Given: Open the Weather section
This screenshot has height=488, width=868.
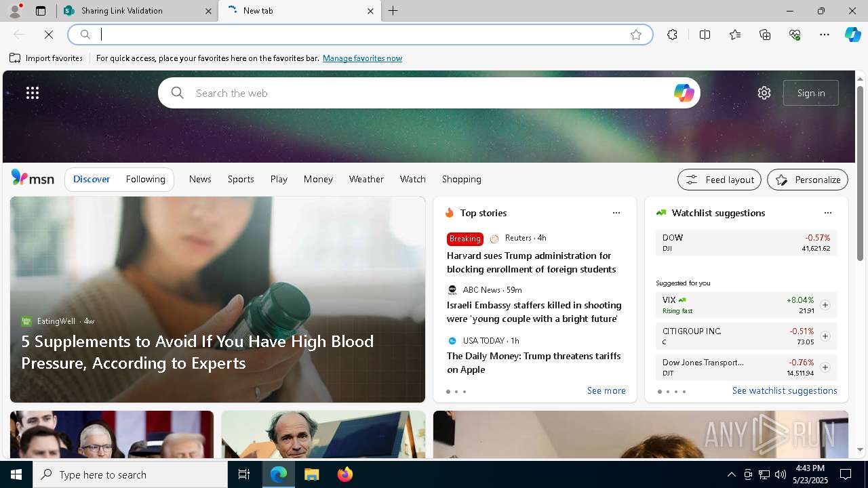Looking at the screenshot, I should pos(366,179).
